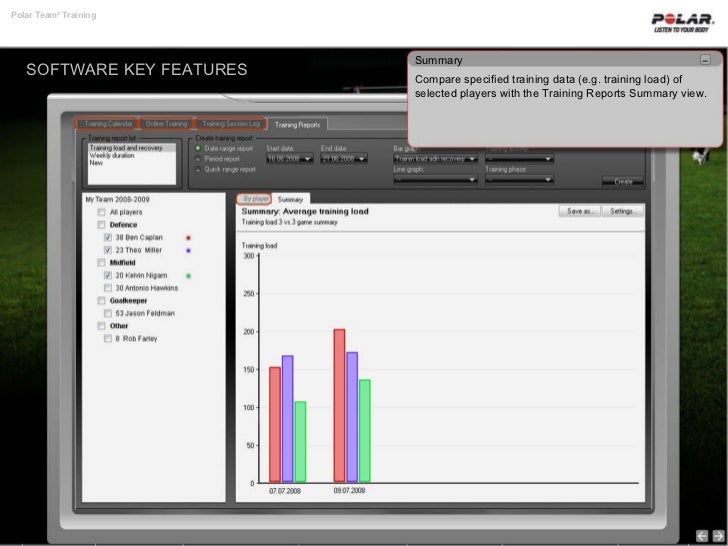This screenshot has height=546, width=728.
Task: Check the Defence group checkbox
Action: pos(101,225)
